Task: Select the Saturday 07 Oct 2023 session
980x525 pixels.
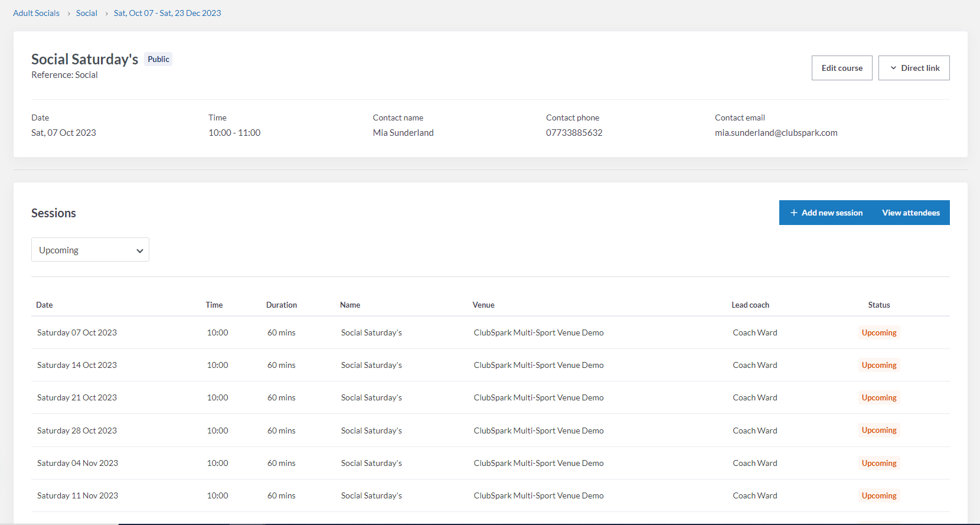Action: [x=77, y=332]
